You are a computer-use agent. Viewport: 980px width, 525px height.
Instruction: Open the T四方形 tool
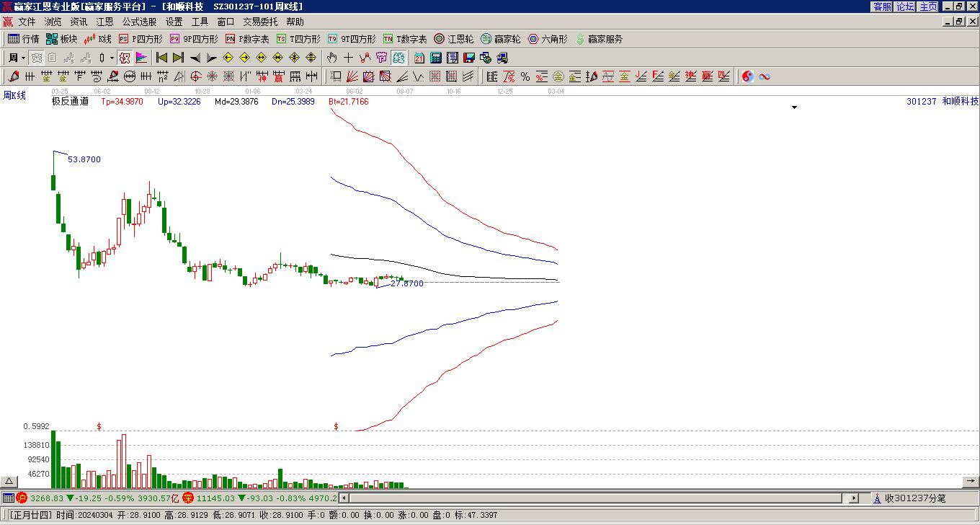click(298, 39)
